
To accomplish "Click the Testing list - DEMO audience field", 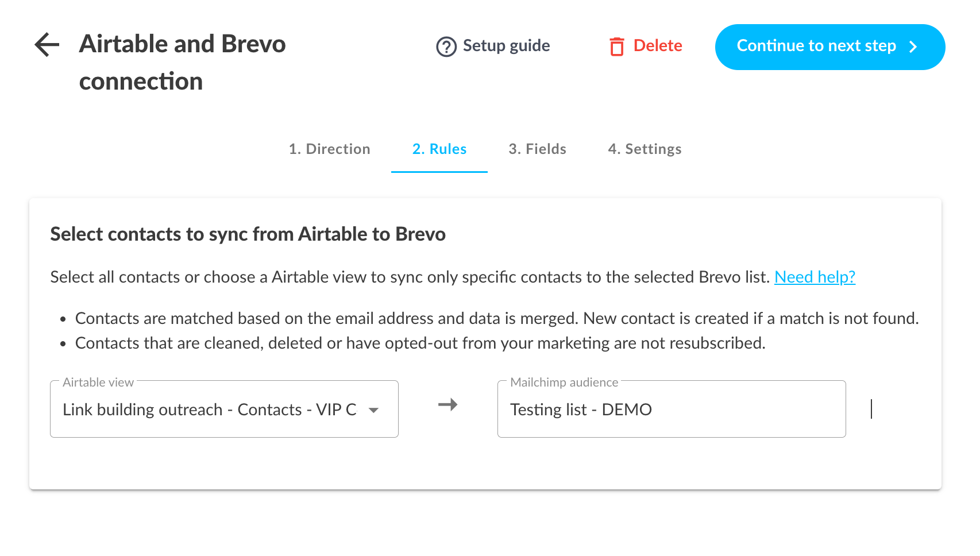I will point(671,410).
